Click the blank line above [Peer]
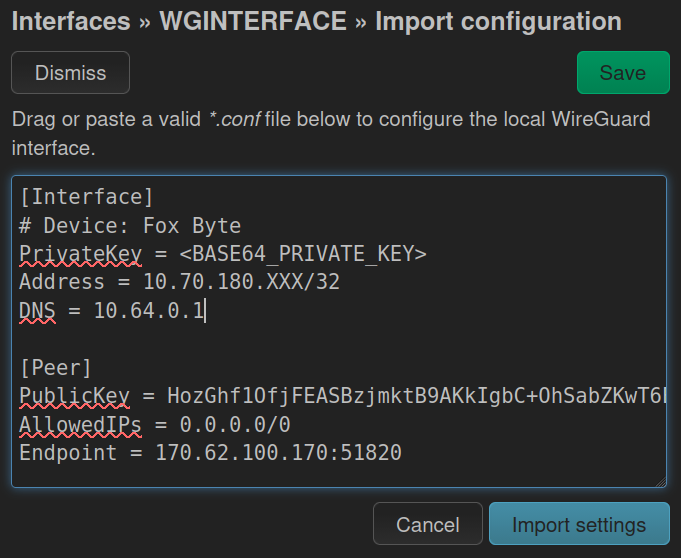 300,340
